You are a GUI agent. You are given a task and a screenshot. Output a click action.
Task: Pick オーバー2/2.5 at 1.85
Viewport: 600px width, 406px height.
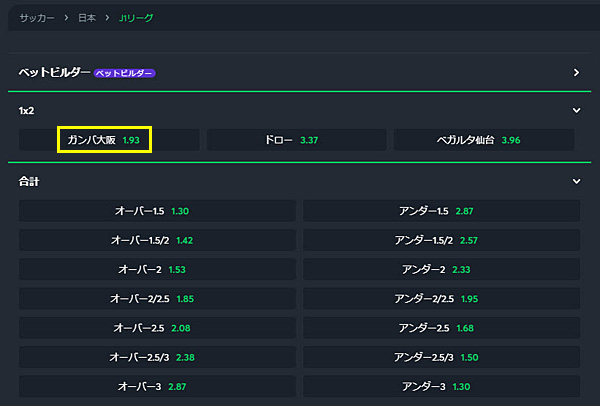[157, 299]
